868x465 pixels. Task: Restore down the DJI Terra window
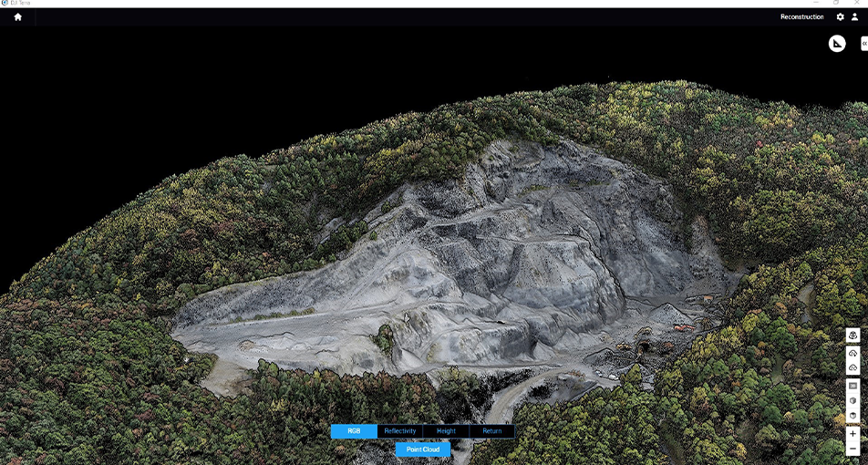tap(836, 3)
